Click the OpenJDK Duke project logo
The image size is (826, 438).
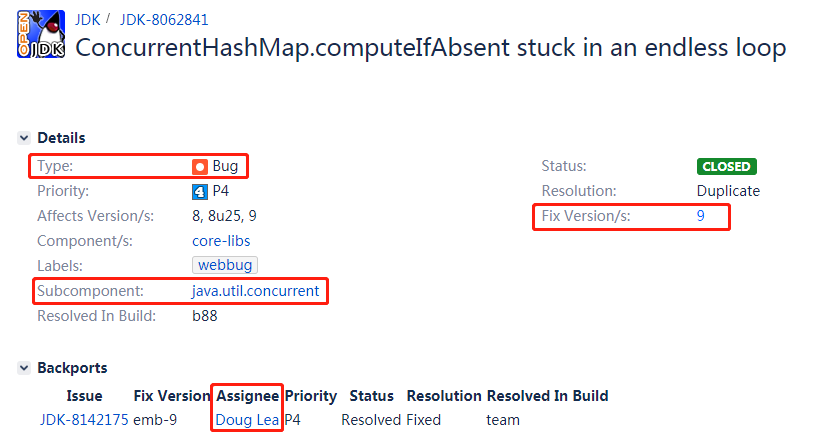click(41, 34)
